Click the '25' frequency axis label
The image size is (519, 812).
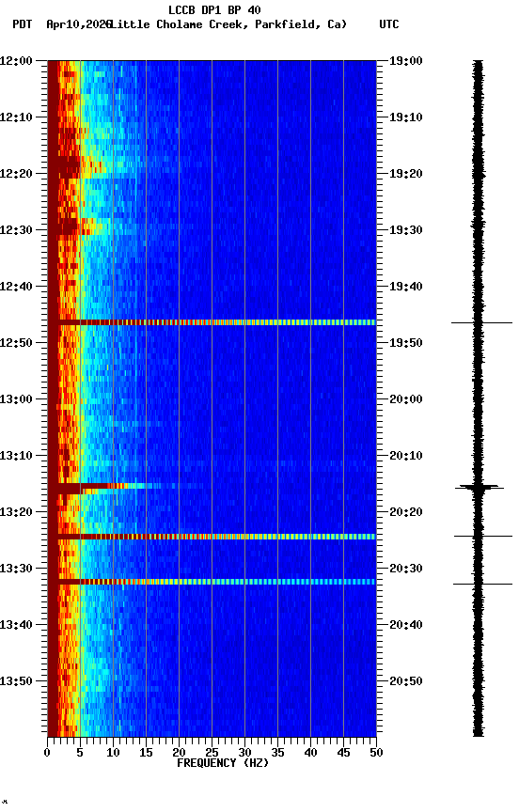pos(212,753)
